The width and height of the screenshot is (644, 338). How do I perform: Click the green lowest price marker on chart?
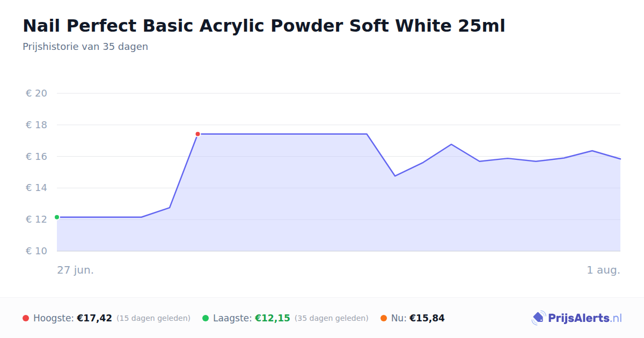tap(57, 217)
